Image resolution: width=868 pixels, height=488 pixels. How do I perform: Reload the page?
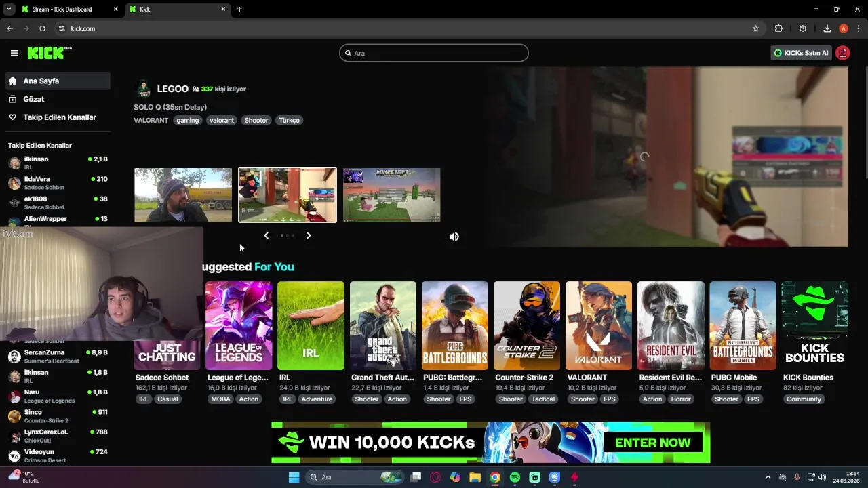(42, 28)
